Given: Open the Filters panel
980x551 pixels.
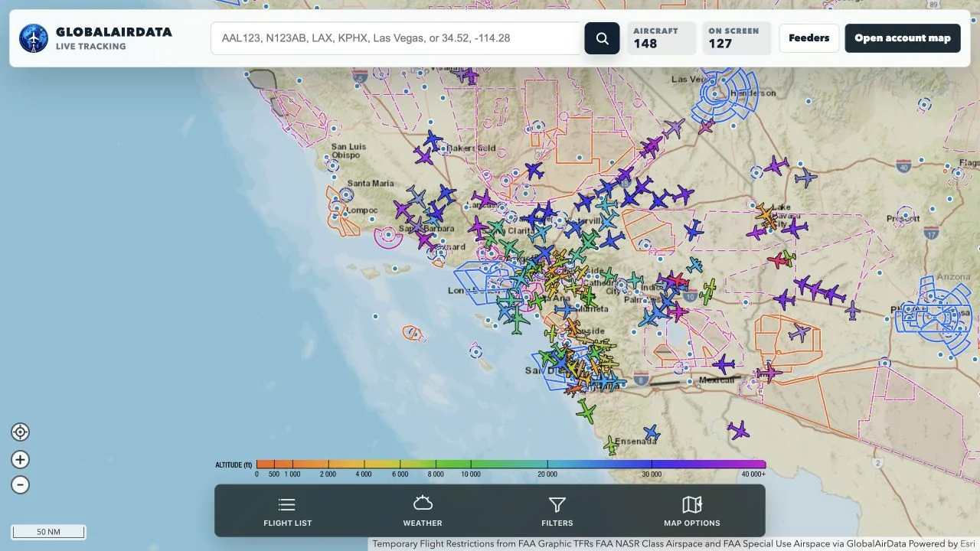Looking at the screenshot, I should [x=557, y=511].
